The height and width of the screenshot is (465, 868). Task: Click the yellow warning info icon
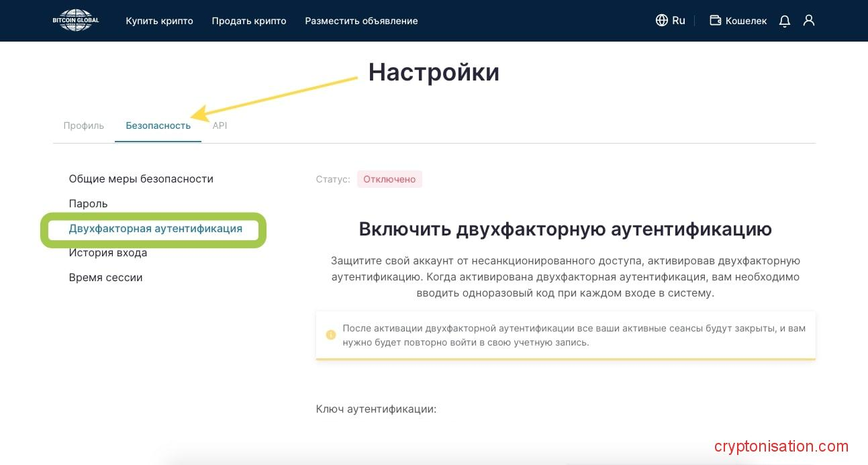pyautogui.click(x=330, y=335)
